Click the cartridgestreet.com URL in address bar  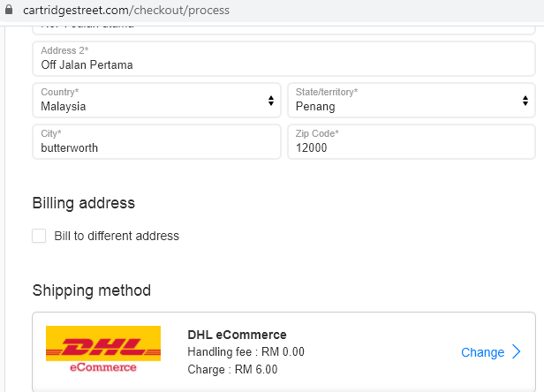[126, 10]
